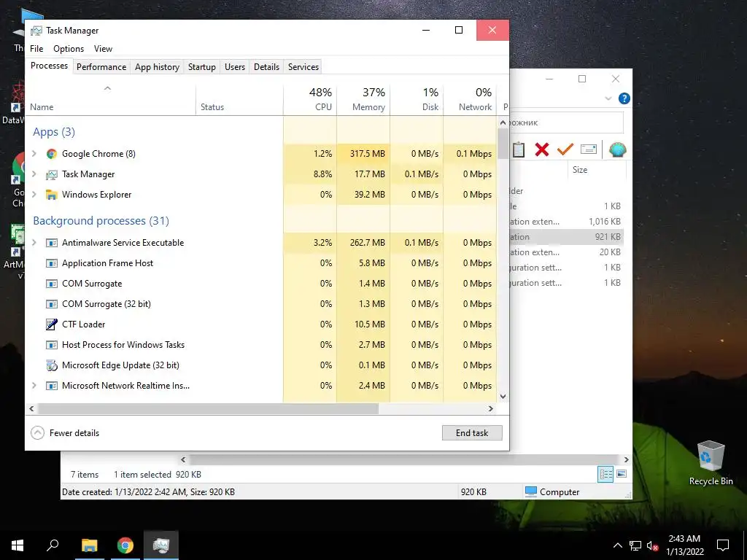
Task: Switch to the Services tab
Action: pyautogui.click(x=303, y=67)
